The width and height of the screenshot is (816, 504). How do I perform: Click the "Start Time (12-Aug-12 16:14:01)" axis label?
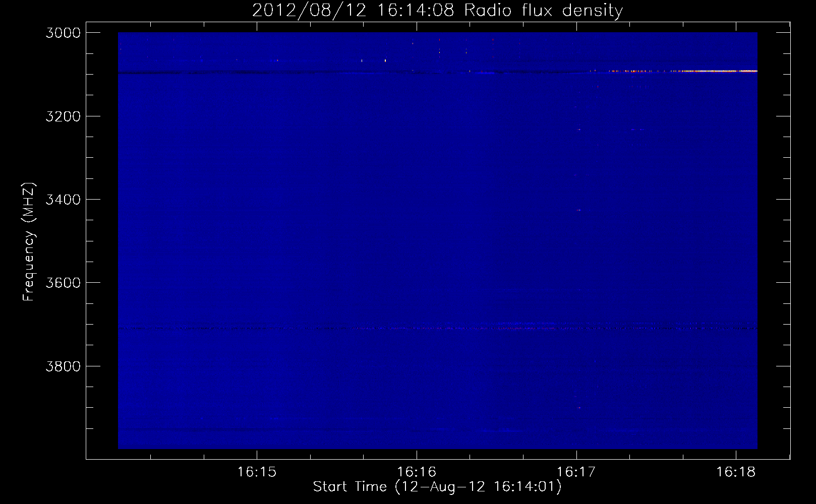(x=437, y=487)
